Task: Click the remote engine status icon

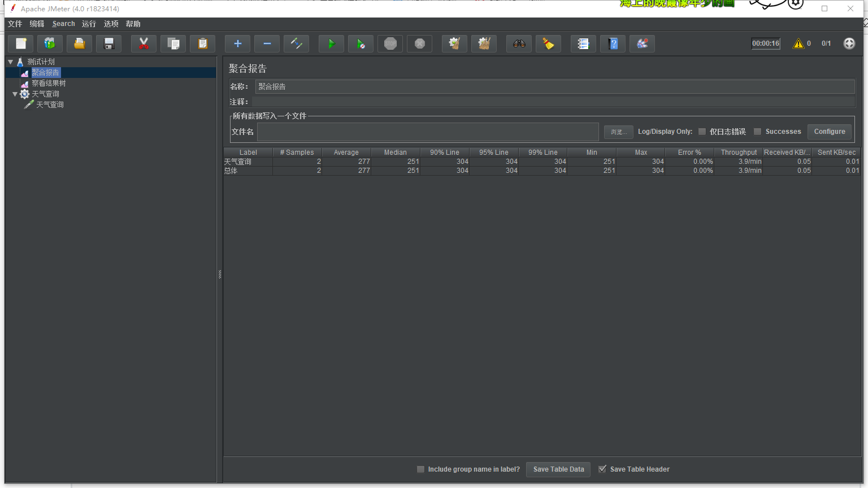Action: [849, 43]
